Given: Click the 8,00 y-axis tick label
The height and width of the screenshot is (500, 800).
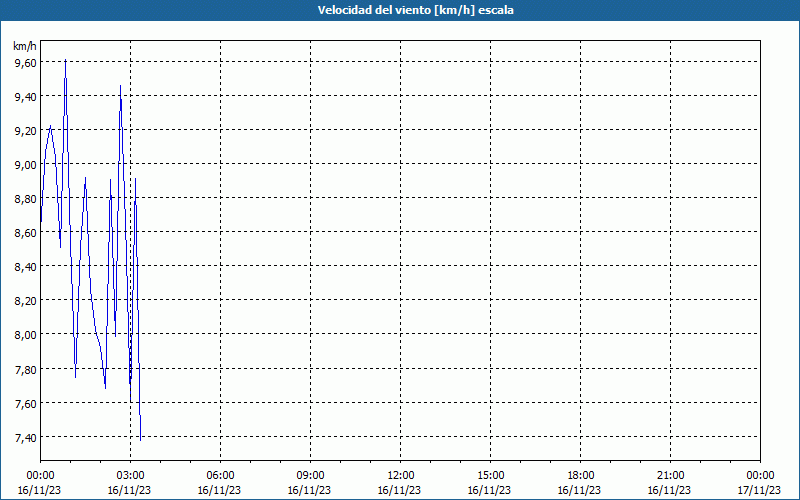Looking at the screenshot, I should tap(25, 335).
